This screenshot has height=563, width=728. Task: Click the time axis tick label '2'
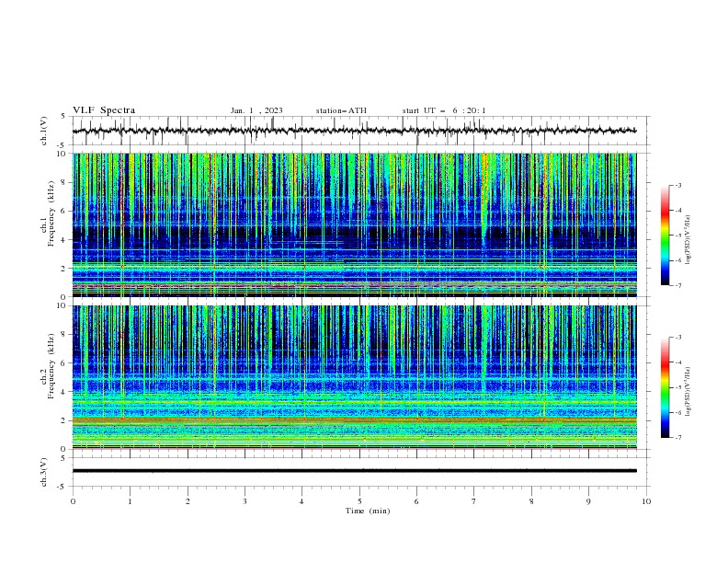(x=188, y=501)
